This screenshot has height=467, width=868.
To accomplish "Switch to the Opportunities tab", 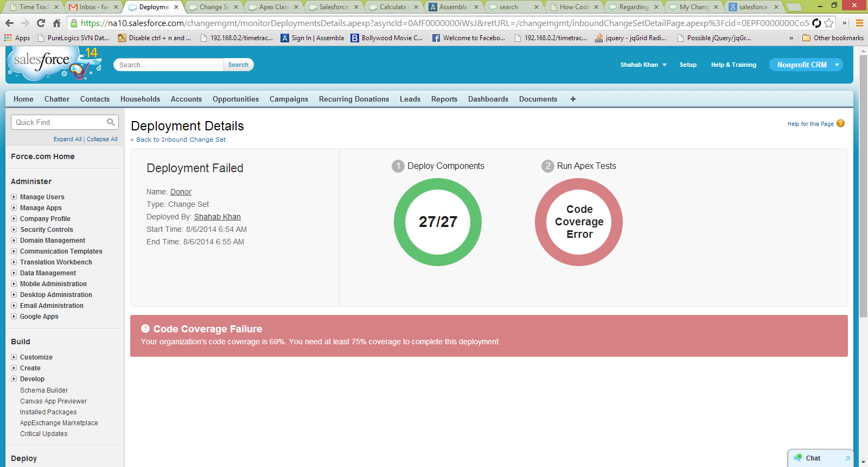I will (x=235, y=99).
